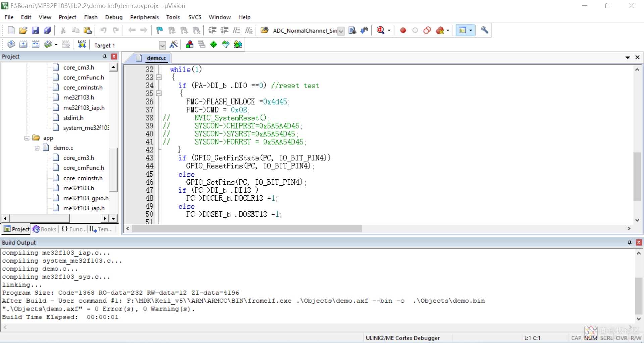The width and height of the screenshot is (644, 343).
Task: Close the Build Output panel
Action: [639, 242]
